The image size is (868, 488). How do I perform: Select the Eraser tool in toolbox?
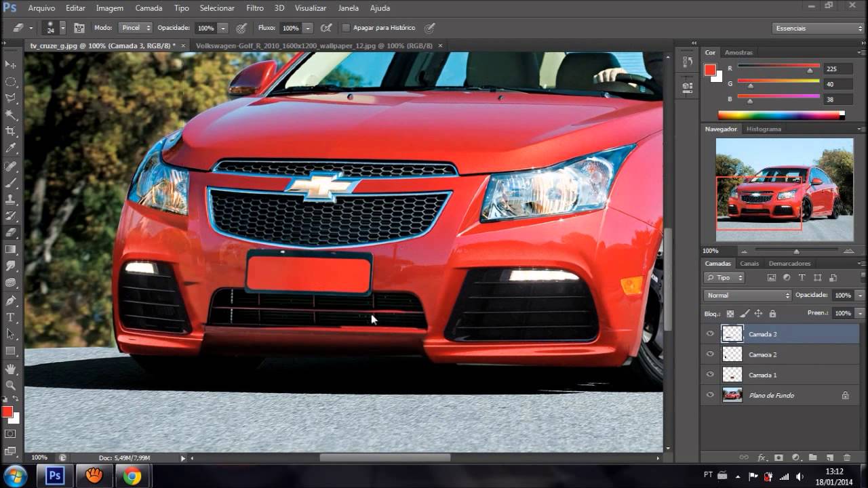[x=11, y=232]
